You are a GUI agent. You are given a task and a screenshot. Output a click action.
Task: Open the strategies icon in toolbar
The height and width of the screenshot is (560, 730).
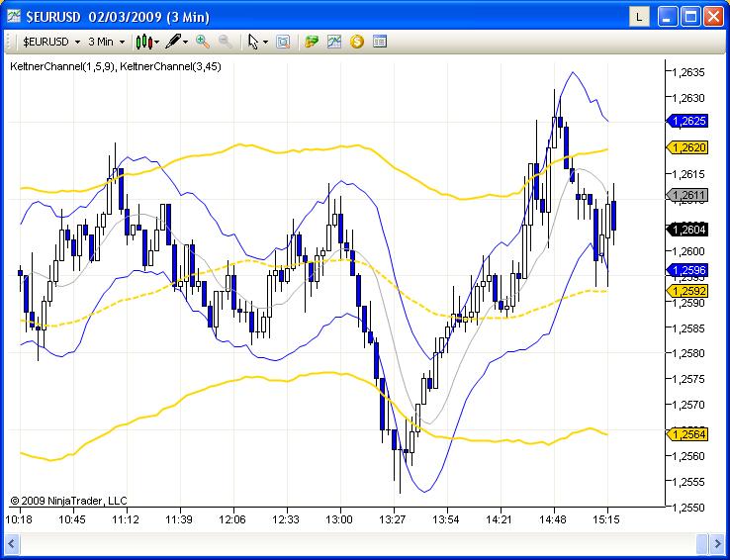[x=312, y=42]
